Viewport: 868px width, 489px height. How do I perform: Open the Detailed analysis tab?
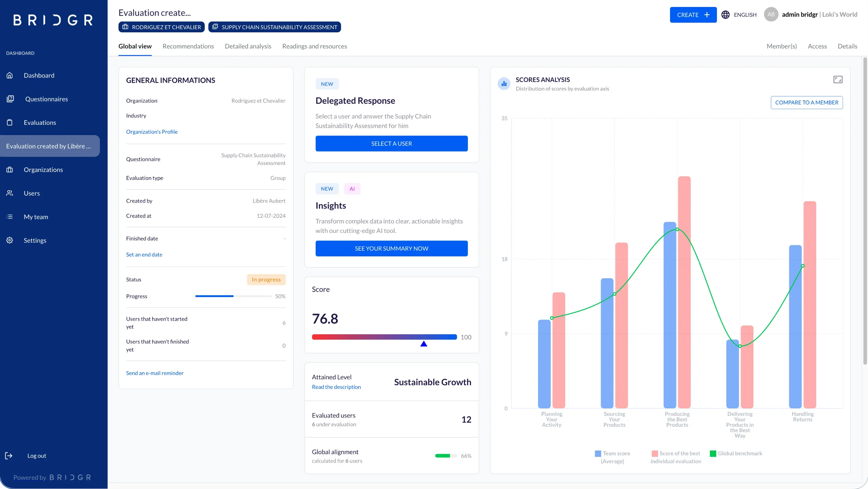pyautogui.click(x=248, y=46)
